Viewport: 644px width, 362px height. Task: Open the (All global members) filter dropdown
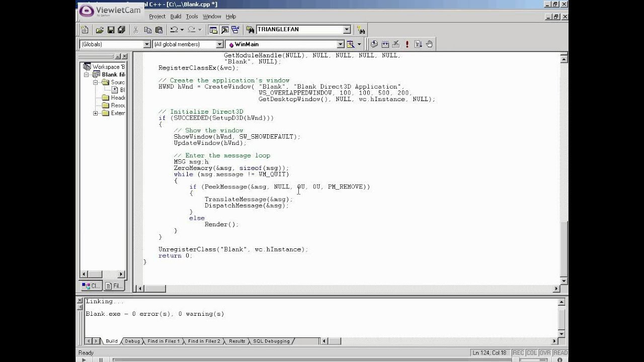[219, 44]
